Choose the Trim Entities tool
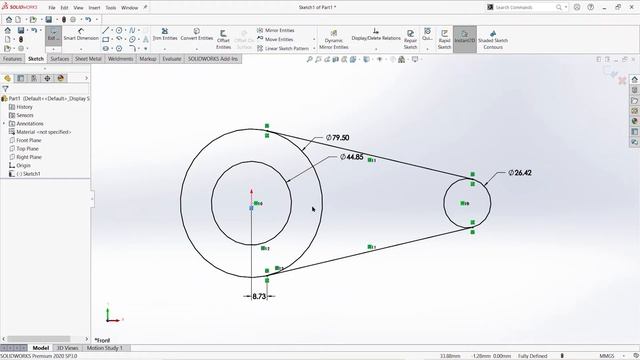 tap(165, 34)
